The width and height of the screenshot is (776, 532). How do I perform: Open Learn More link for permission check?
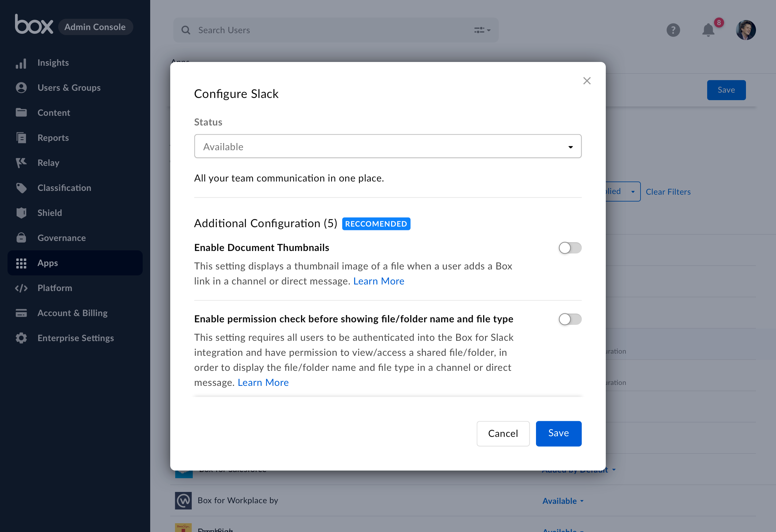(x=263, y=382)
